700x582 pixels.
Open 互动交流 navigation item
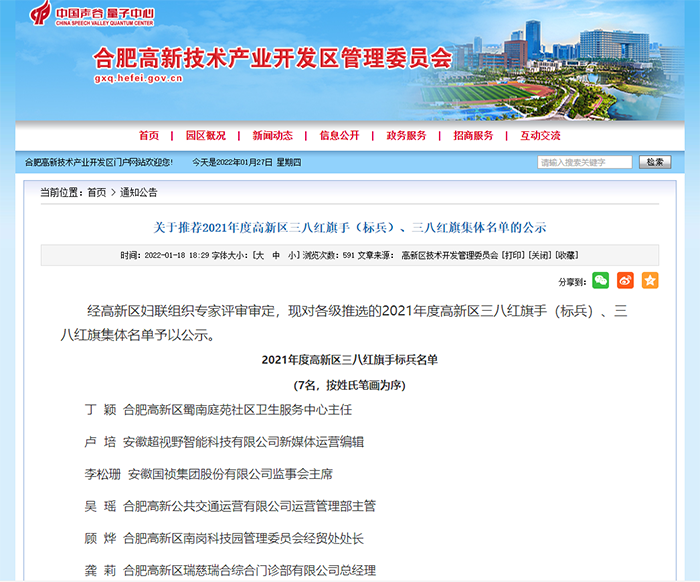coord(540,136)
